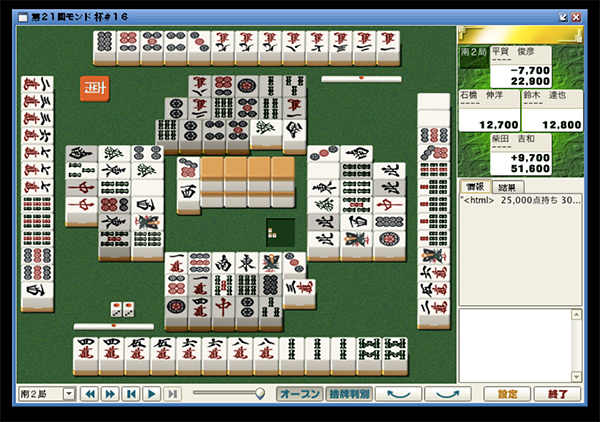
Task: Click the riichi stick near the top player
Action: point(362,79)
